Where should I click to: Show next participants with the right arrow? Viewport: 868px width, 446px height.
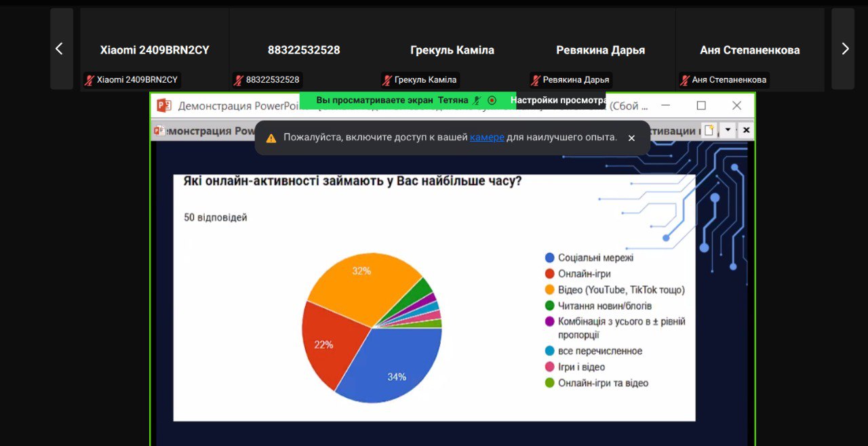844,49
